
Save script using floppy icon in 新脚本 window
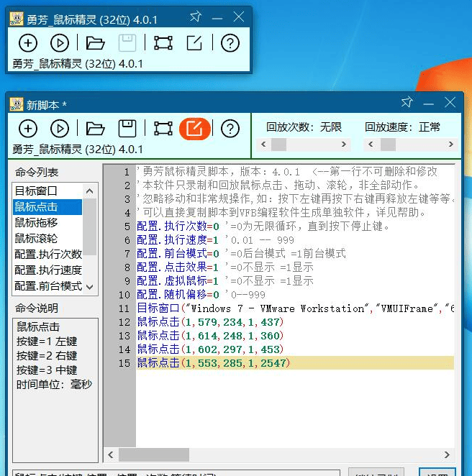pos(127,129)
